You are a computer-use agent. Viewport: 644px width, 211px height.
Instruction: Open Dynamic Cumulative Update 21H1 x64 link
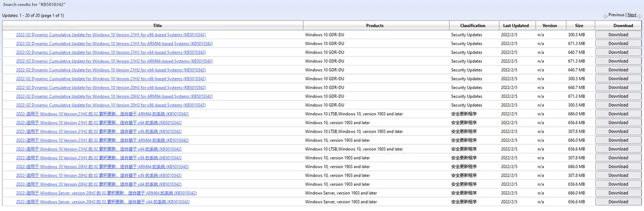tap(111, 52)
